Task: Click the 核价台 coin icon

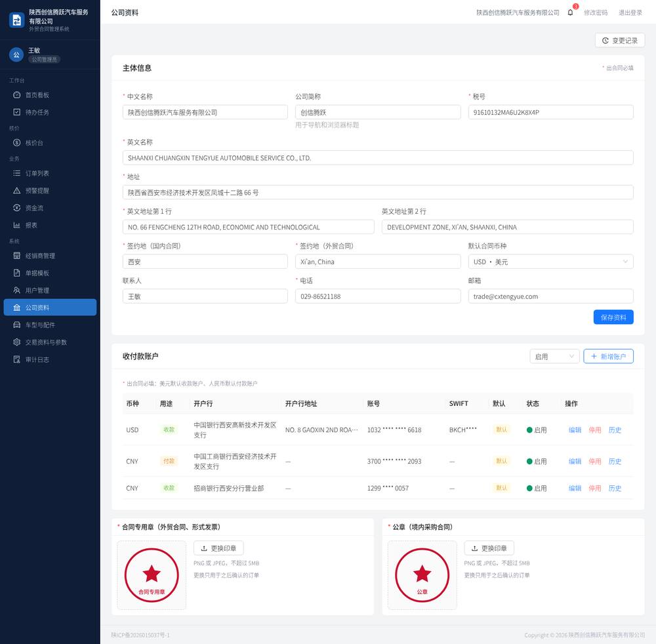Action: pyautogui.click(x=17, y=142)
